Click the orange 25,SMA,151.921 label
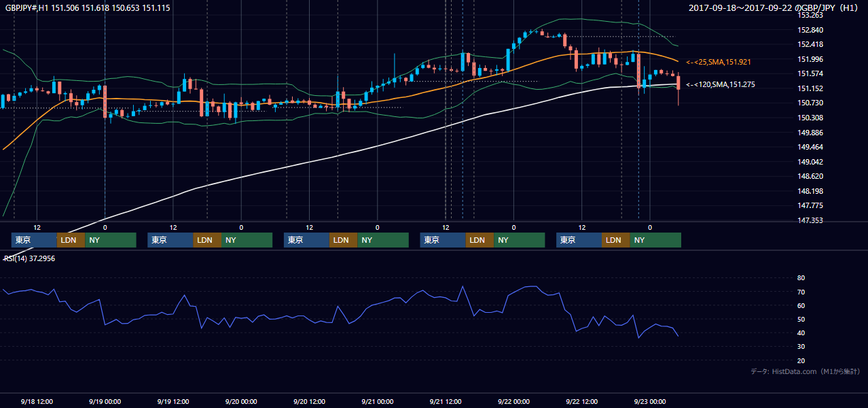This screenshot has width=868, height=408. point(718,62)
